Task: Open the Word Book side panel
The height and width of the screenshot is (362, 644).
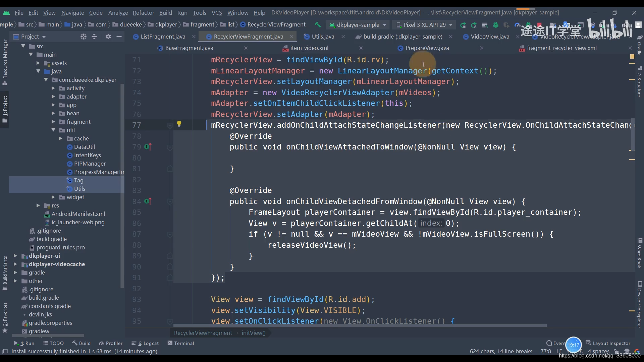Action: coord(639,253)
